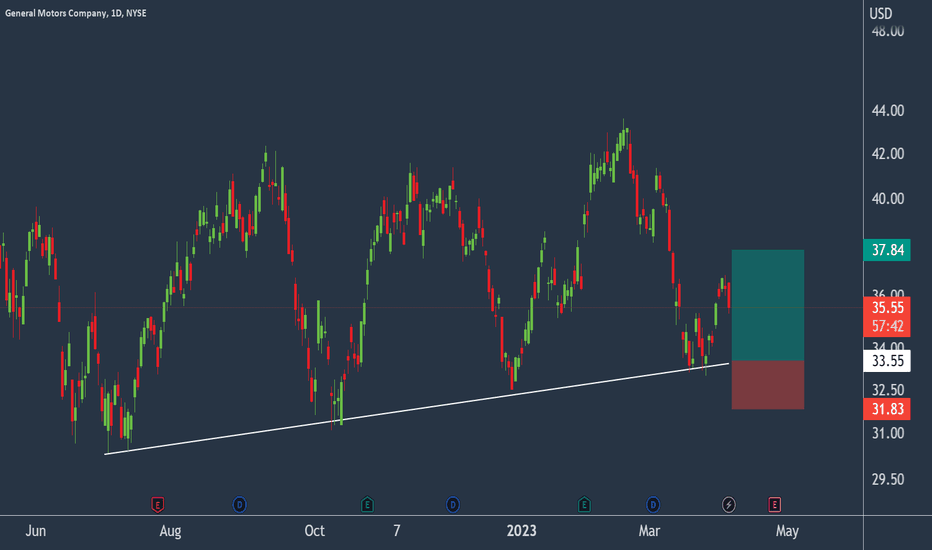Click the Oct label on time axis

(314, 531)
